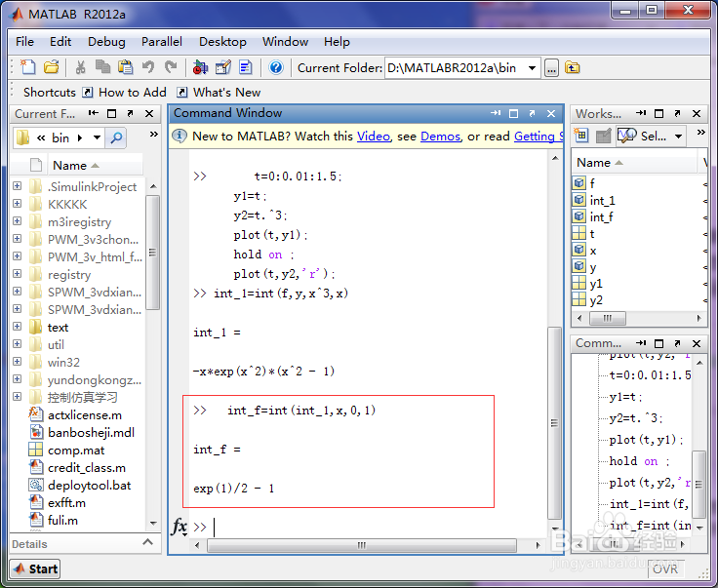The width and height of the screenshot is (718, 588).
Task: Redo action toolbar icon
Action: coord(171,67)
